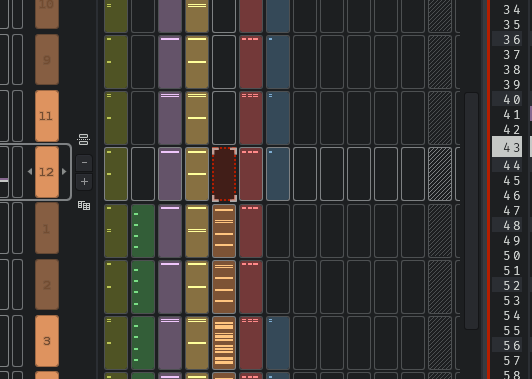Image resolution: width=532 pixels, height=379 pixels.
Task: Select the orange cell in pattern 1 row
Action: [224, 231]
